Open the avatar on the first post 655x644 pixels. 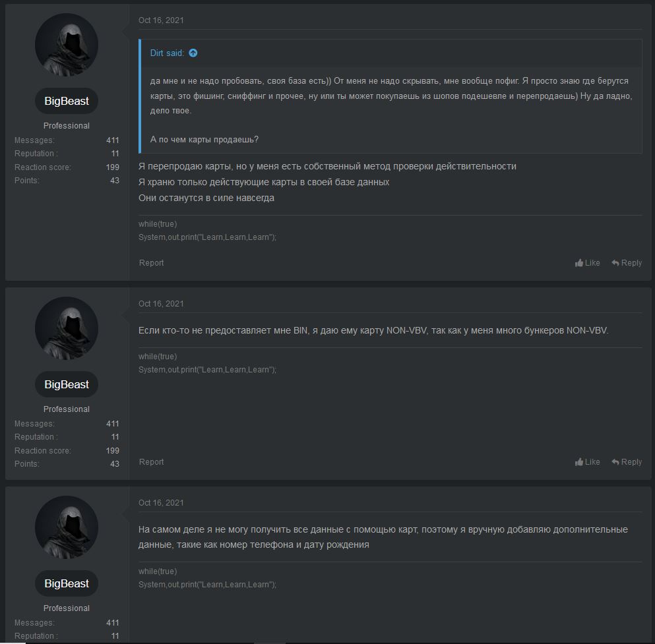[x=67, y=45]
